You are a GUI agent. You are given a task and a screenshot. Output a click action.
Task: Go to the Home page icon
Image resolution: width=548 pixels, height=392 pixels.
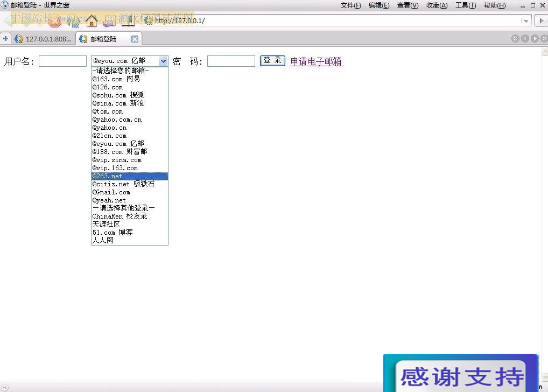[x=92, y=21]
